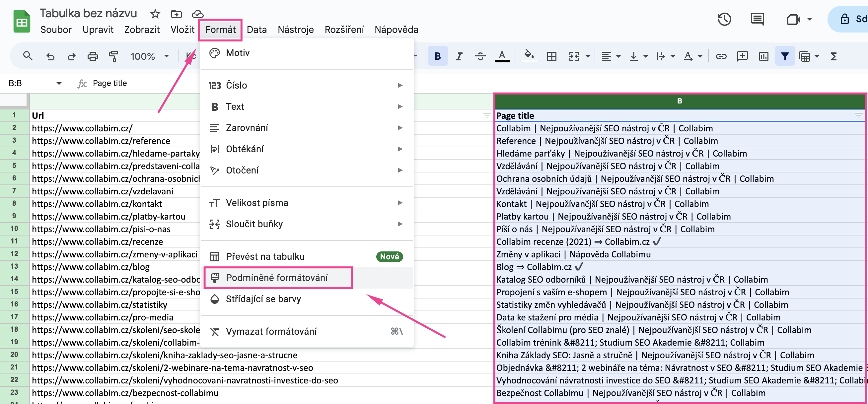Toggle bold formatting button
This screenshot has height=404, width=868.
pyautogui.click(x=438, y=56)
